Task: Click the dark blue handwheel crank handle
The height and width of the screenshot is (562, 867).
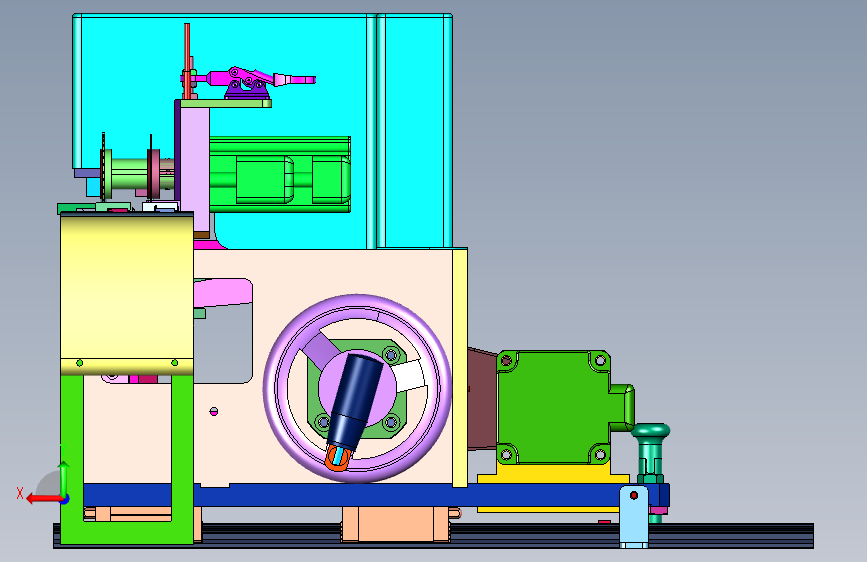Action: pyautogui.click(x=356, y=400)
